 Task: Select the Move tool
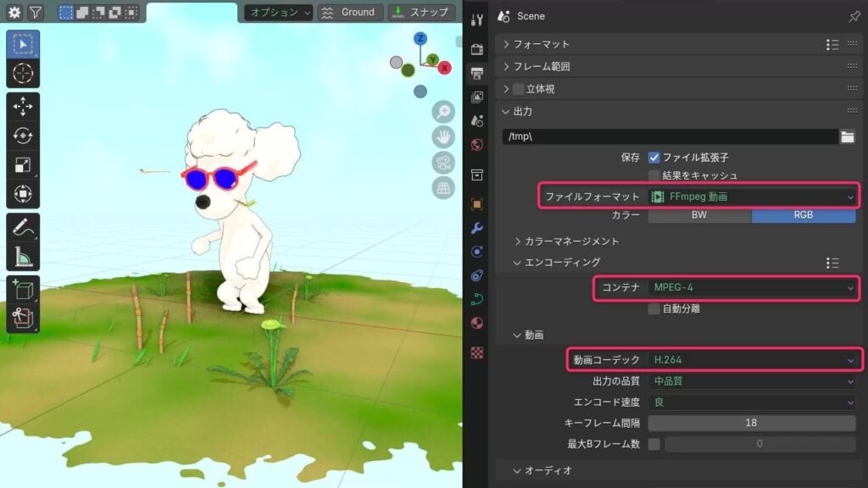click(x=23, y=106)
